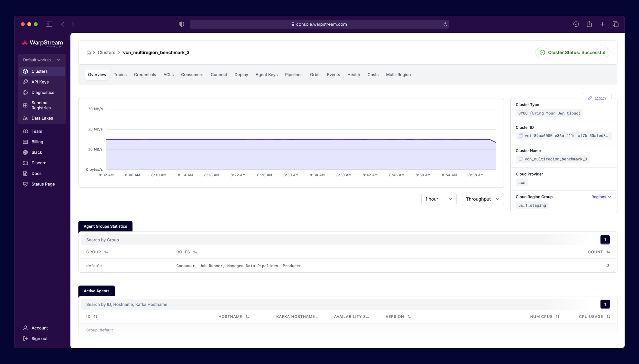This screenshot has width=639, height=364.
Task: Switch to the Multi-Region tab
Action: pyautogui.click(x=398, y=75)
